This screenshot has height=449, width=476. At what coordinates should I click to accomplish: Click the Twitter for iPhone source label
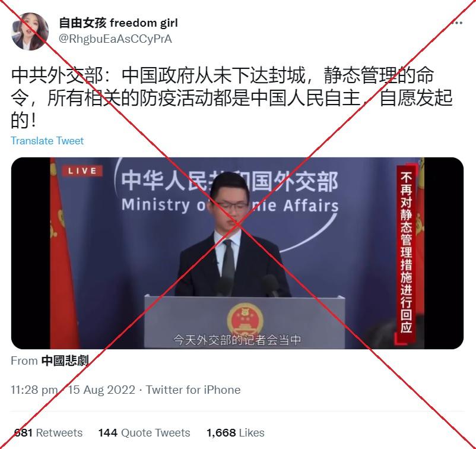(x=193, y=390)
